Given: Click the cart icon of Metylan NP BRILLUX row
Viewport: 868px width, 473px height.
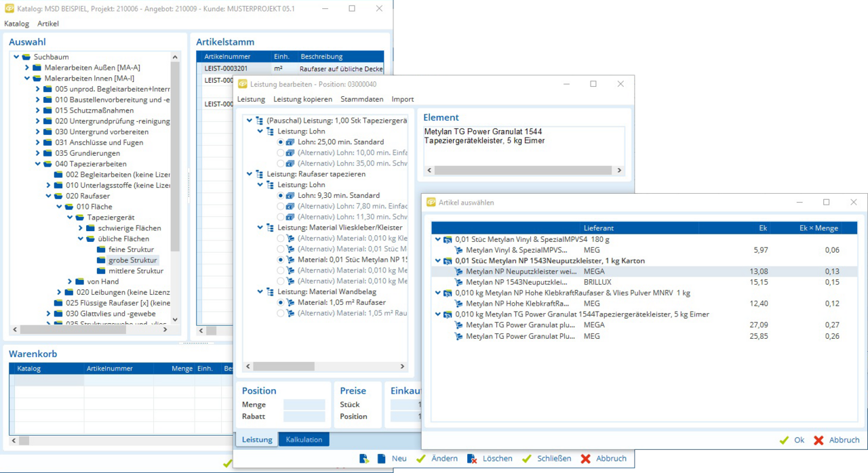Looking at the screenshot, I should click(458, 283).
